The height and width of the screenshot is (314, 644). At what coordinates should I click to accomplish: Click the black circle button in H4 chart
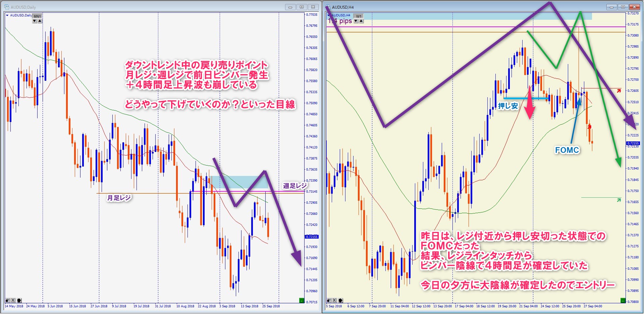(x=340, y=301)
